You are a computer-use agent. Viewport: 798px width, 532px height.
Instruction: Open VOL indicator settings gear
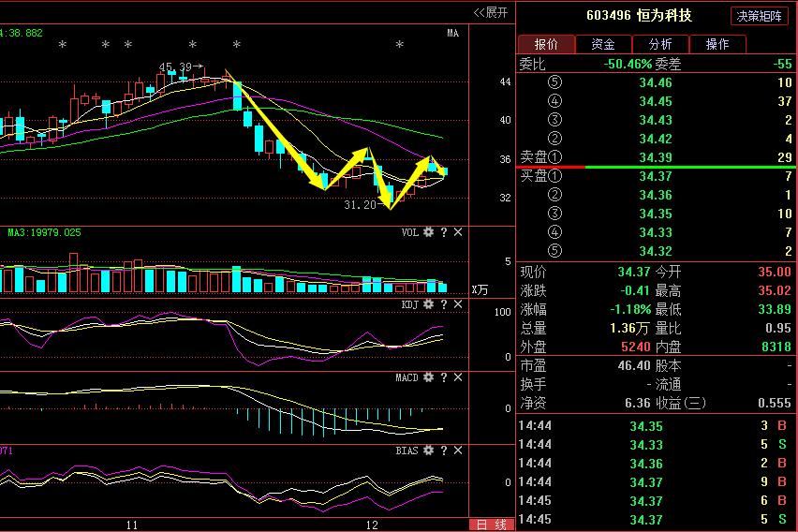429,232
